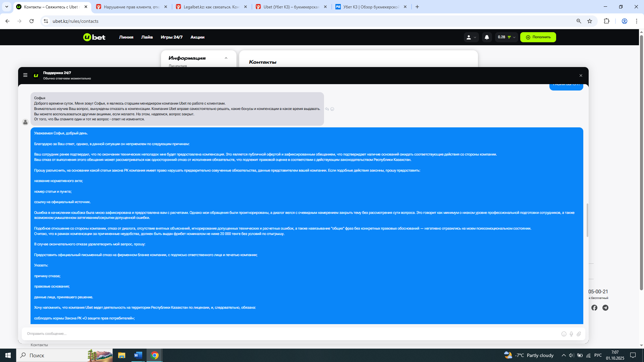Screen dimensions: 644x362
Task: Click the microphone voice message icon
Action: (x=571, y=334)
